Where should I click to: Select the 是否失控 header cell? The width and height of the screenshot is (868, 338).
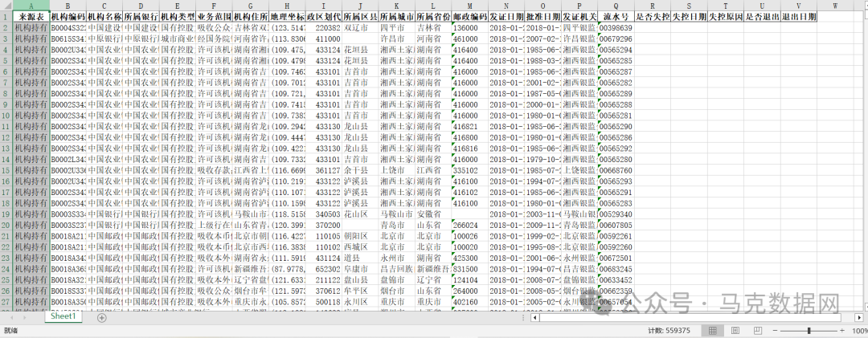click(652, 17)
